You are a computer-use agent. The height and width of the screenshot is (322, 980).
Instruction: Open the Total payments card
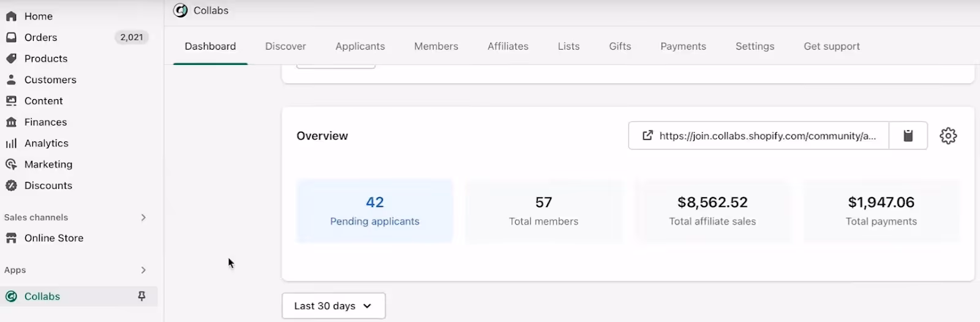point(881,211)
